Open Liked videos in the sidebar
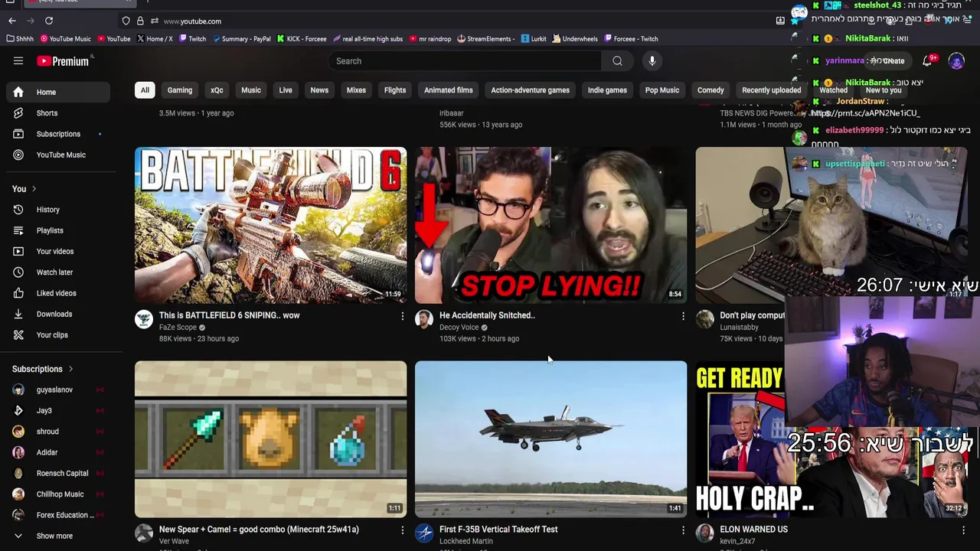Screen dimensions: 980x551 click(58, 293)
